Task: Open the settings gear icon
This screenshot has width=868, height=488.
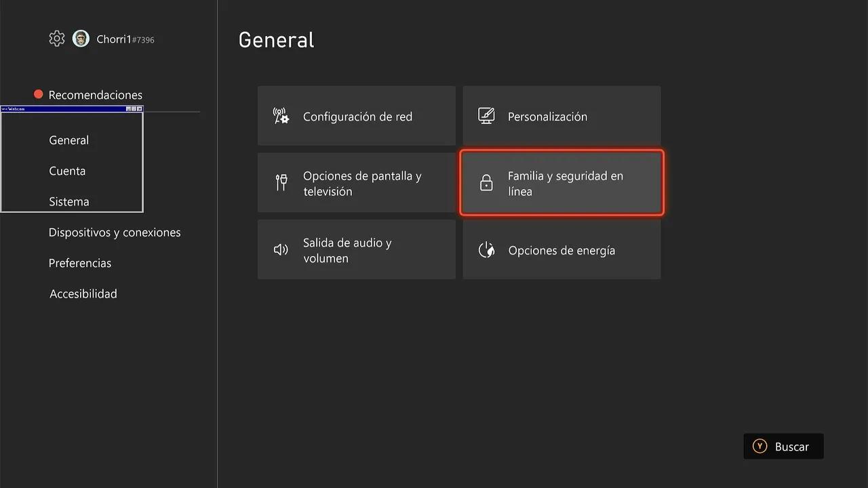Action: point(57,39)
